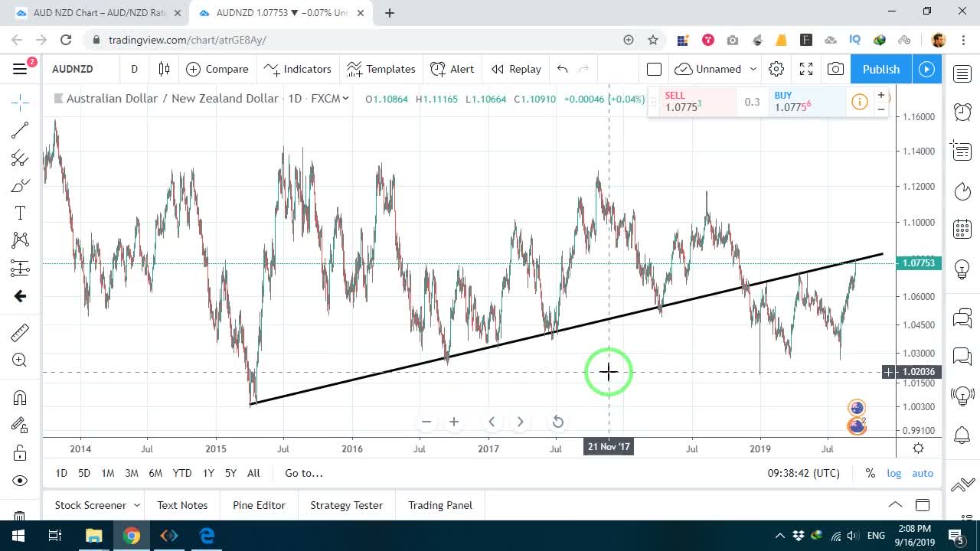Select the 5Y date range

[230, 473]
